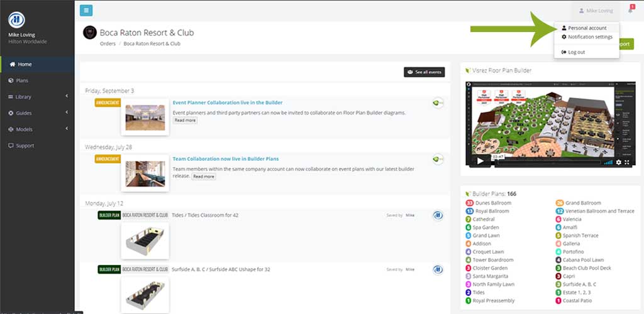Open video settings gear icon

pos(619,162)
